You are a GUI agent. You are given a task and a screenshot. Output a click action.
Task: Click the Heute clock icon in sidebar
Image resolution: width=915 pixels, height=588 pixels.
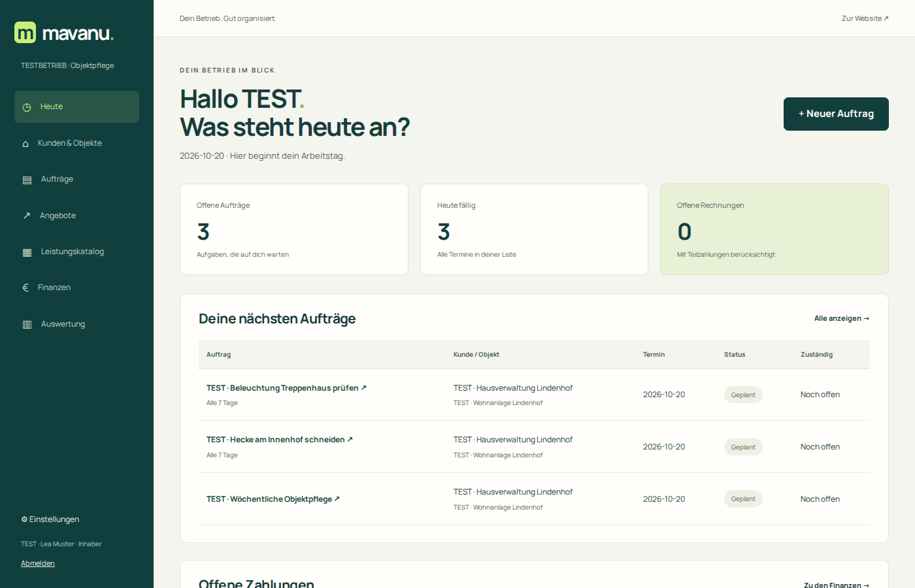[27, 107]
